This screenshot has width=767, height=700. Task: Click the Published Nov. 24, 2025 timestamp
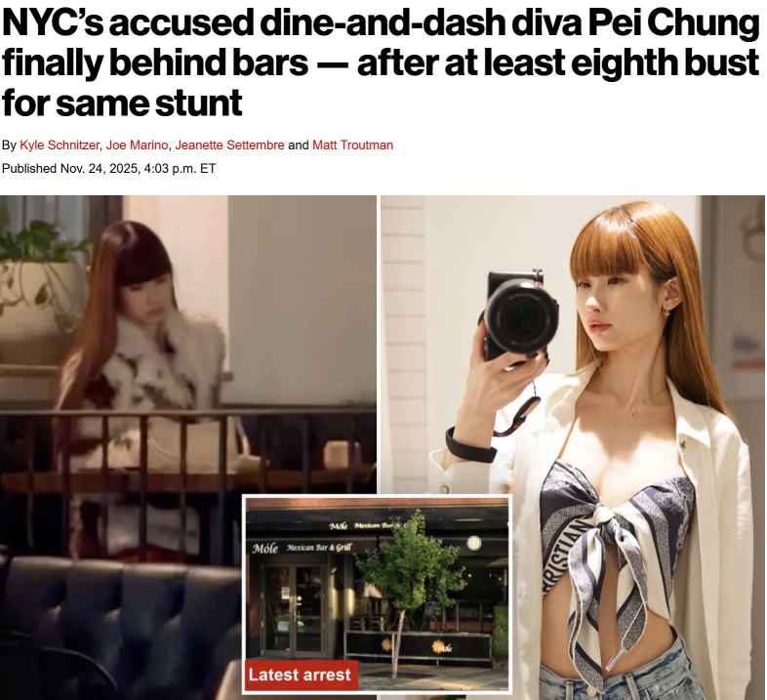(108, 168)
